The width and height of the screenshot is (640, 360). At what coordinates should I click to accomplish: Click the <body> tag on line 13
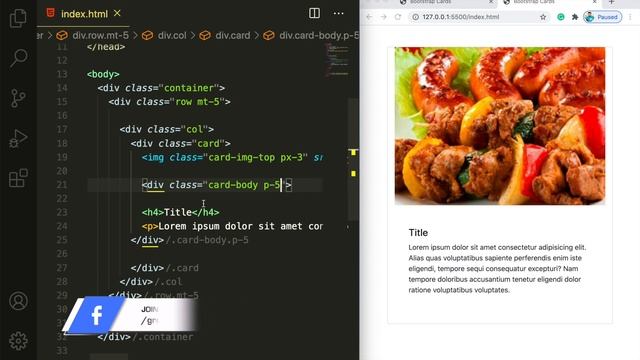pyautogui.click(x=103, y=74)
